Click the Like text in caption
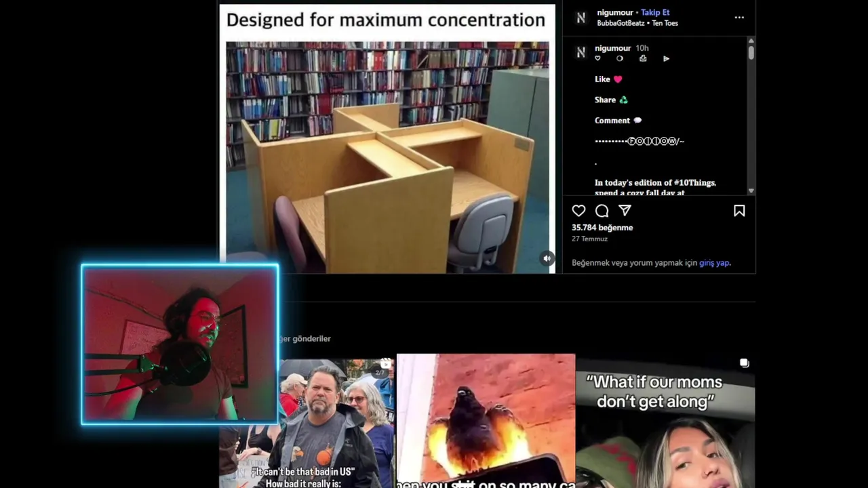Screen dimensions: 868x488 pyautogui.click(x=602, y=79)
